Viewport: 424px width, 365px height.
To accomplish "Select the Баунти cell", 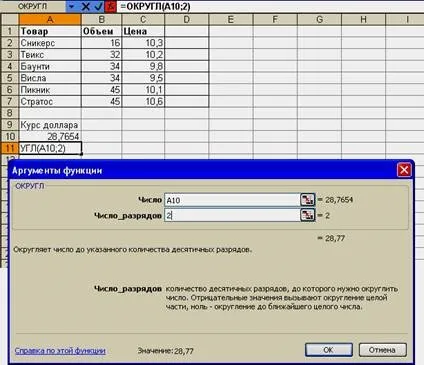I will coord(50,66).
